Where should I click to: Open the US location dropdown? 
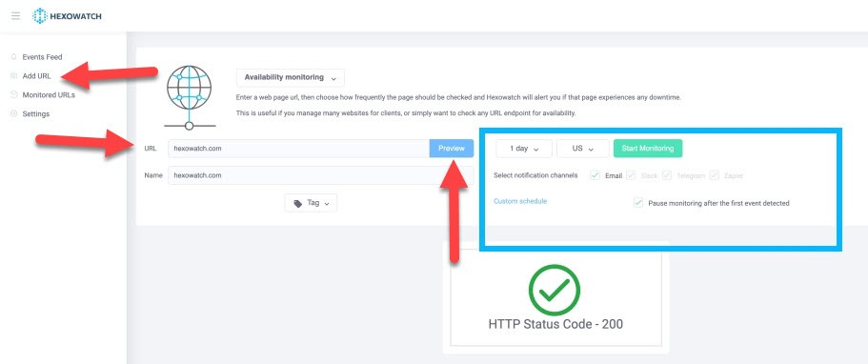pos(583,149)
